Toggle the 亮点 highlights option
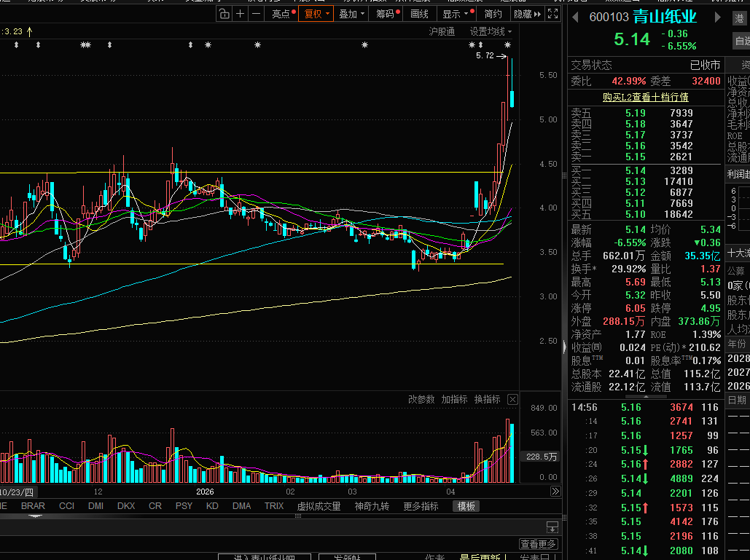The image size is (750, 560). 282,14
